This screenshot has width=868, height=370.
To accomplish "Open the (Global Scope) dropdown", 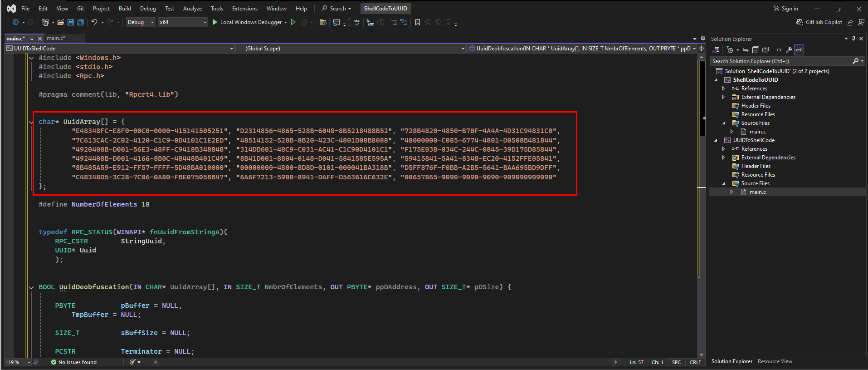I will tap(352, 49).
